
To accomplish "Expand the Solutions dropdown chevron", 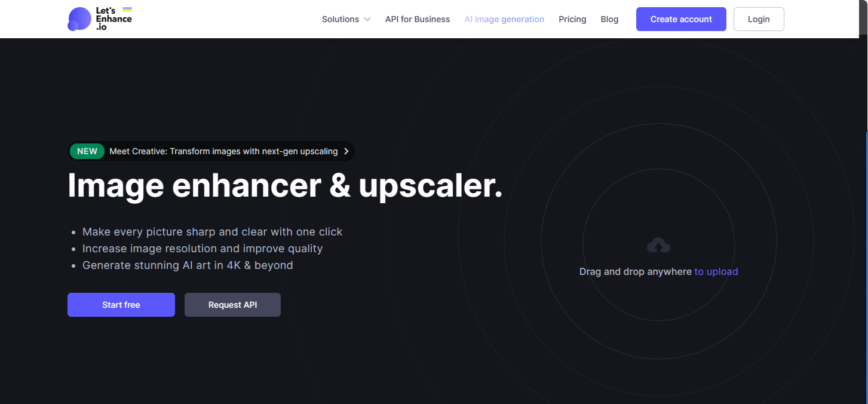I will pyautogui.click(x=367, y=19).
